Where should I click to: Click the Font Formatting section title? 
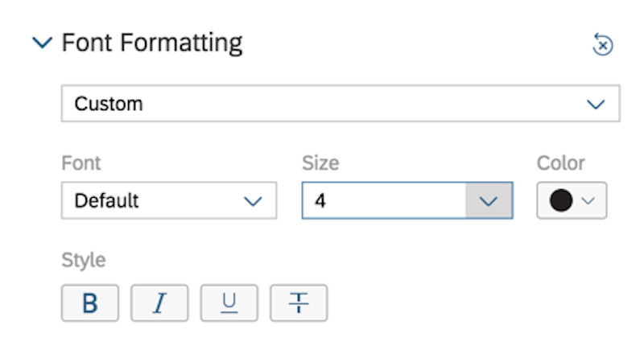click(152, 43)
